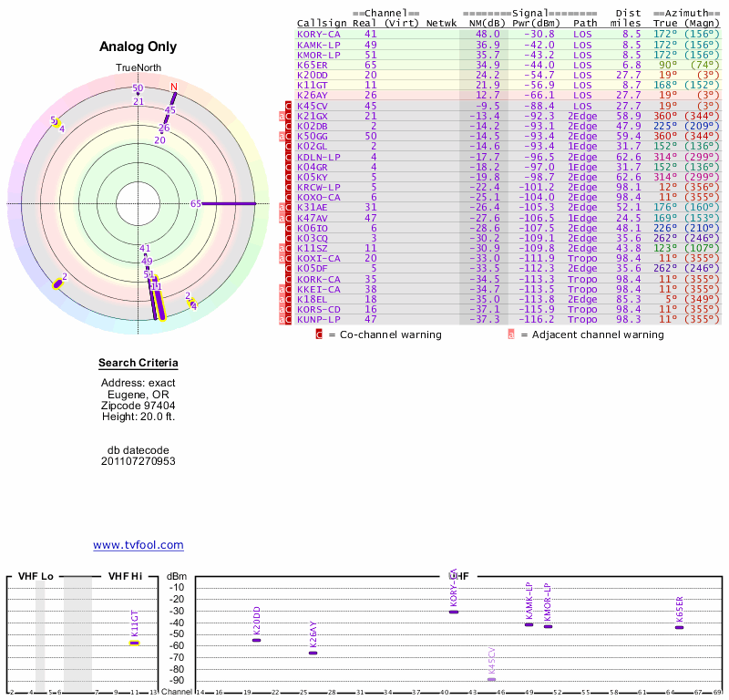Click the KAMK-LP marker in the UHF chart
The height and width of the screenshot is (700, 729).
point(529,623)
